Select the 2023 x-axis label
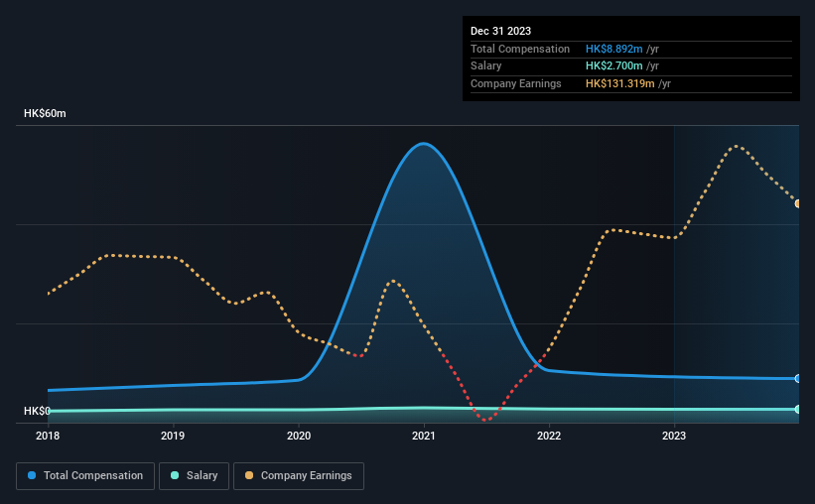 pyautogui.click(x=674, y=436)
